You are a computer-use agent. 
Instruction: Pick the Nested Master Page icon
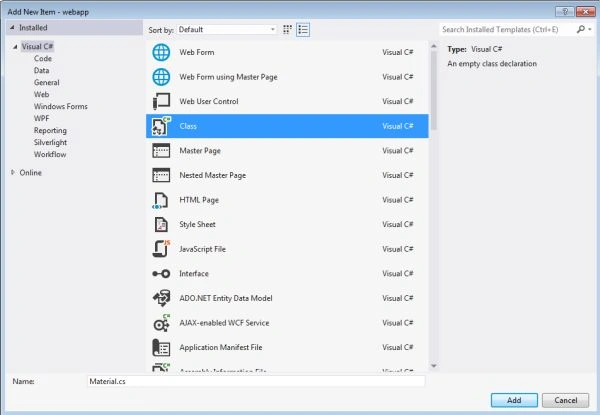point(161,175)
